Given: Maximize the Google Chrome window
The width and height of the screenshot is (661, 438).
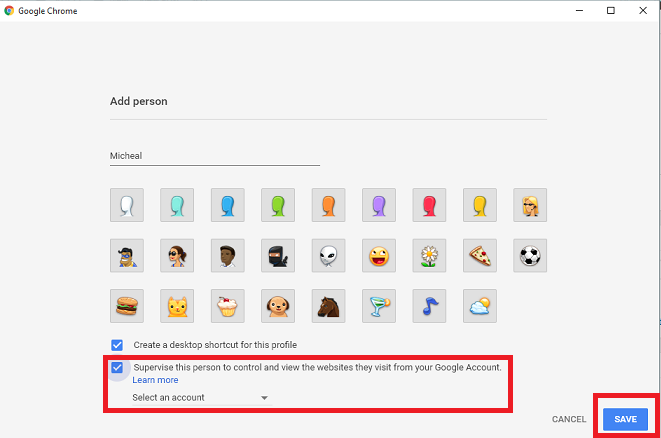Looking at the screenshot, I should [610, 11].
